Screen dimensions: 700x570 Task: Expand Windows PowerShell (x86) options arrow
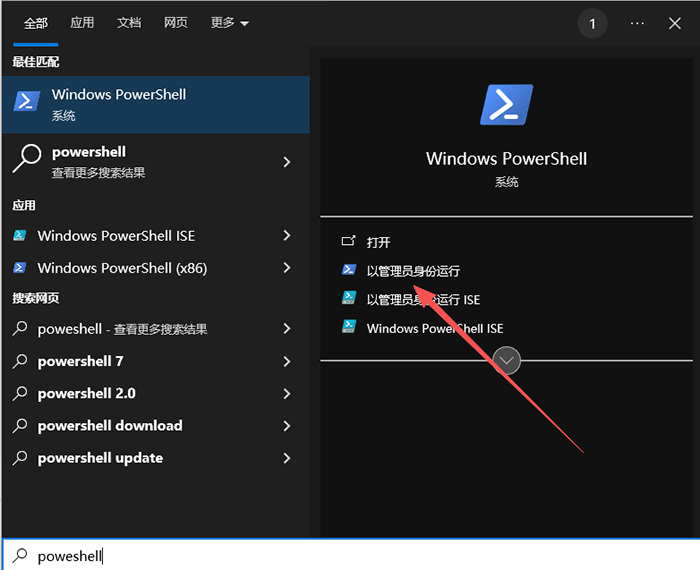pos(287,267)
